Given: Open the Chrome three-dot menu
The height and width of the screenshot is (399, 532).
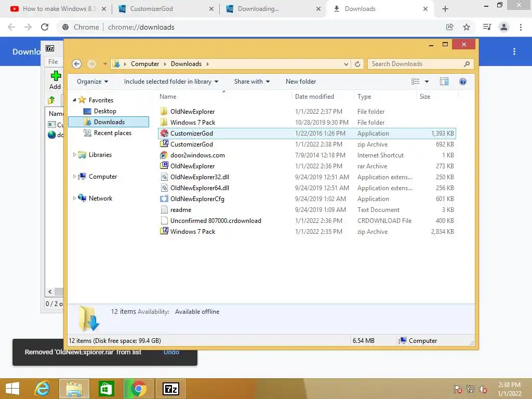Looking at the screenshot, I should point(521,27).
